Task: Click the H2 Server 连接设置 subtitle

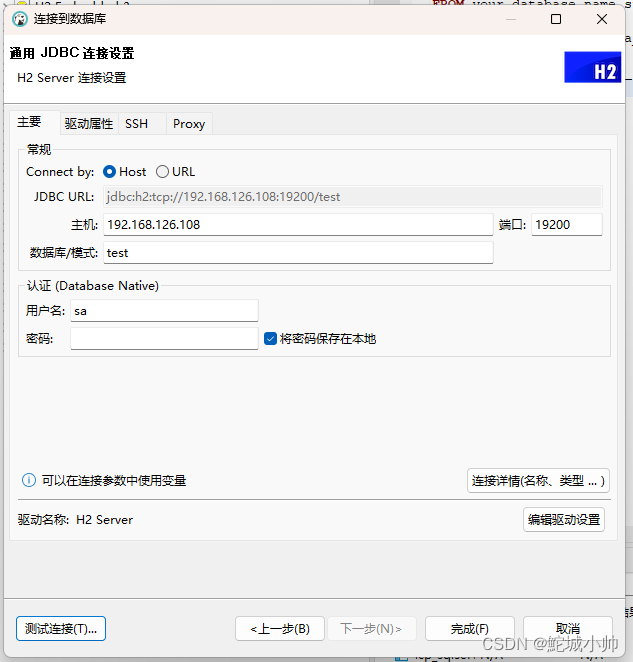Action: point(72,78)
